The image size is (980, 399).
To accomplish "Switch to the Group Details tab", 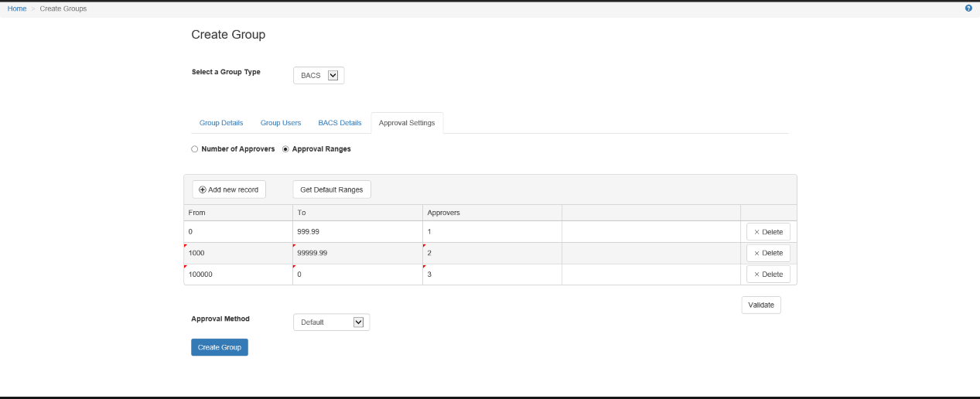I will click(221, 123).
